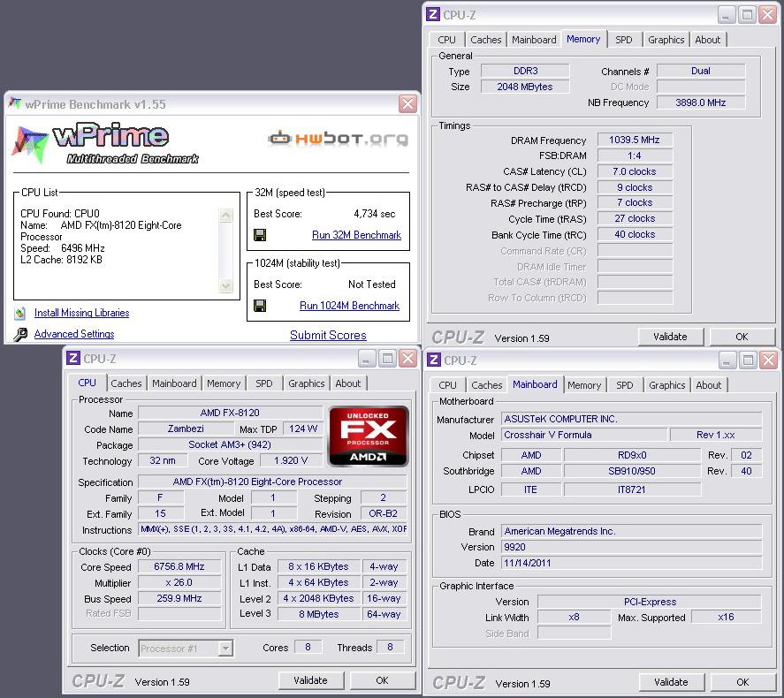Image resolution: width=784 pixels, height=698 pixels.
Task: Click the wPrime logo graphic
Action: (x=105, y=143)
